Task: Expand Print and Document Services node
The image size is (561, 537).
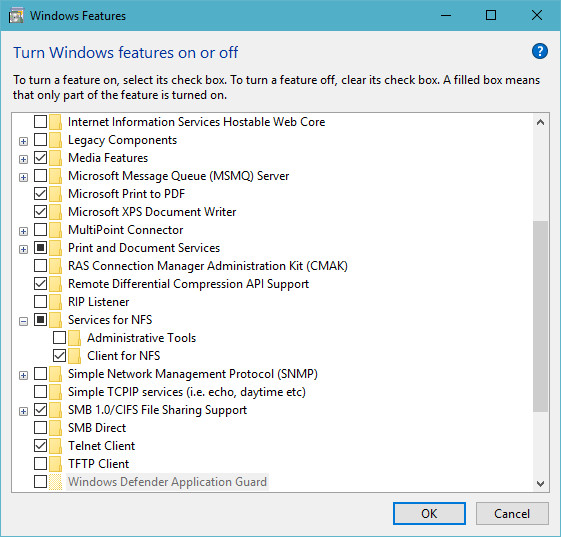Action: [x=23, y=249]
